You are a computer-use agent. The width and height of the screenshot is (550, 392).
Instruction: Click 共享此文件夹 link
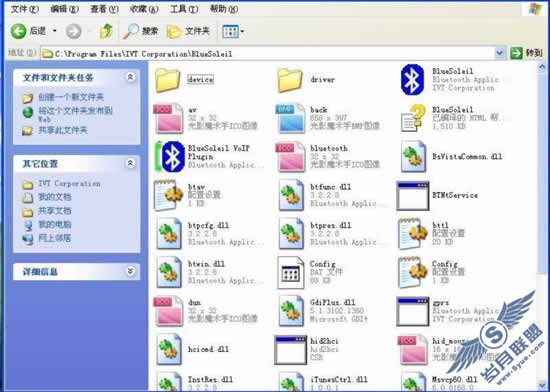(x=63, y=130)
